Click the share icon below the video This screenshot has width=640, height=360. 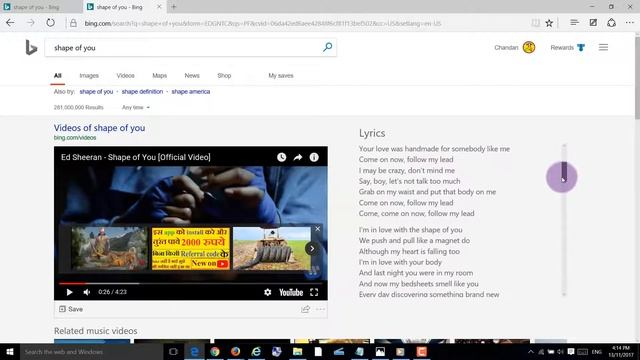(305, 309)
